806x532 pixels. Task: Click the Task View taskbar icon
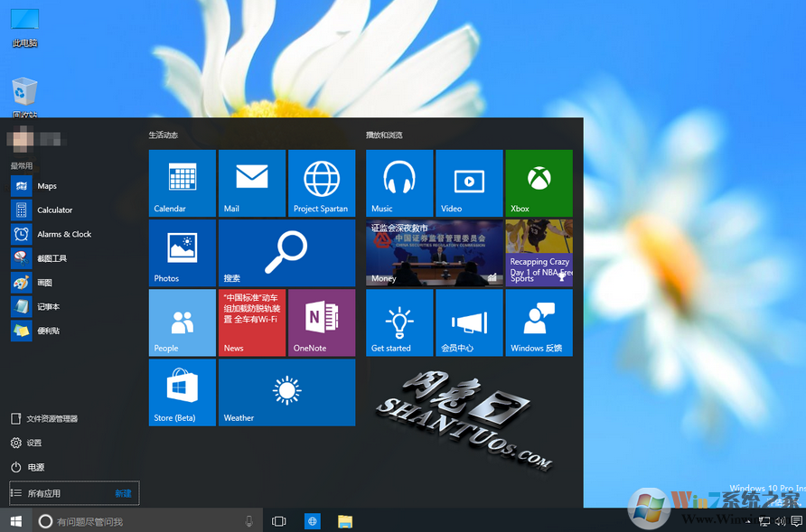pos(278,521)
